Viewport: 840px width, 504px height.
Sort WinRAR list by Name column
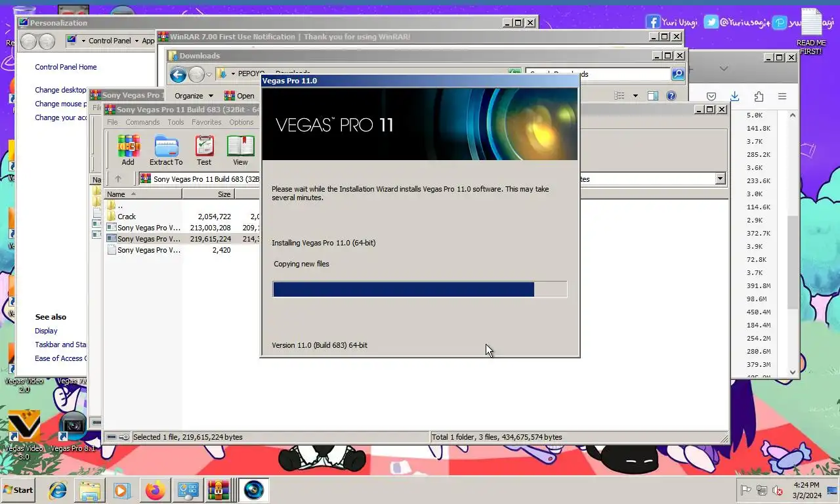[143, 194]
